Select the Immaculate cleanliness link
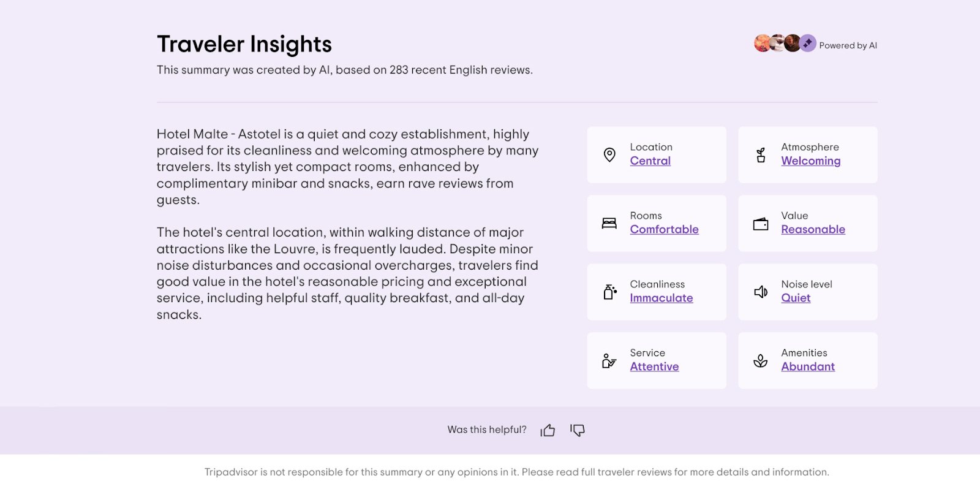The image size is (980, 489). tap(661, 298)
